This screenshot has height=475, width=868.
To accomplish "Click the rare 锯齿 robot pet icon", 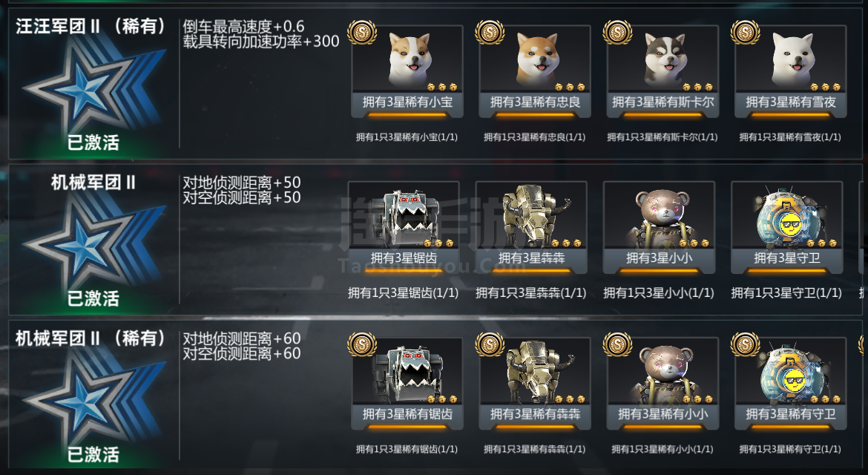I will [x=407, y=371].
